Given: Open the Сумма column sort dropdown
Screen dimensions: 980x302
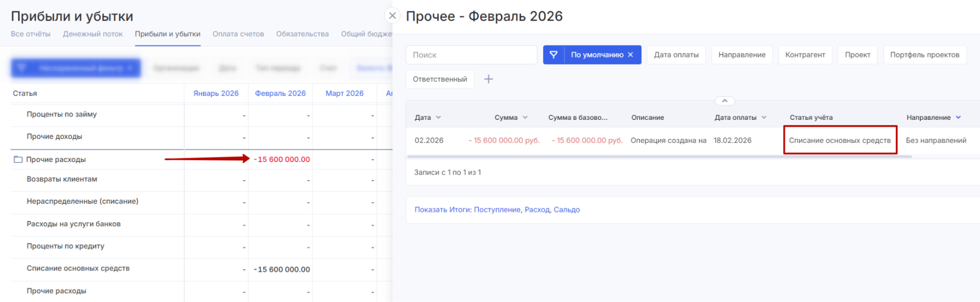Looking at the screenshot, I should [x=525, y=117].
